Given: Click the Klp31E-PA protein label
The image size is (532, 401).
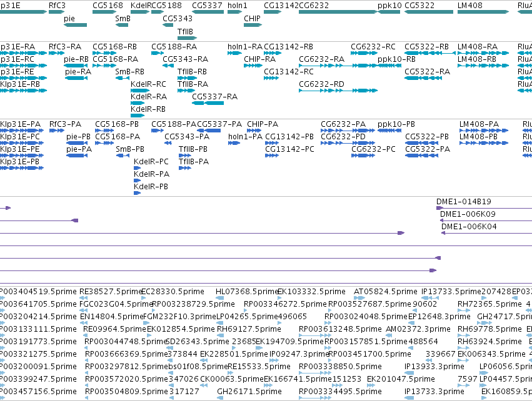Looking at the screenshot, I should pos(21,124).
